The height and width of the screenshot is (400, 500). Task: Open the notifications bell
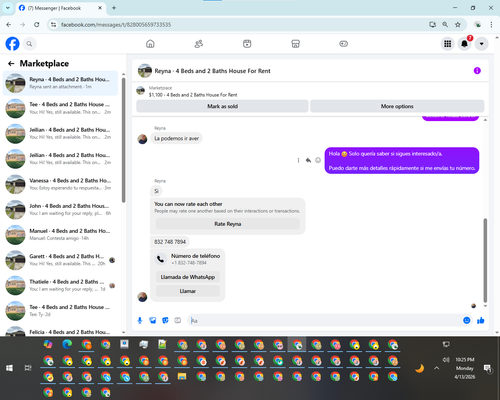click(464, 44)
